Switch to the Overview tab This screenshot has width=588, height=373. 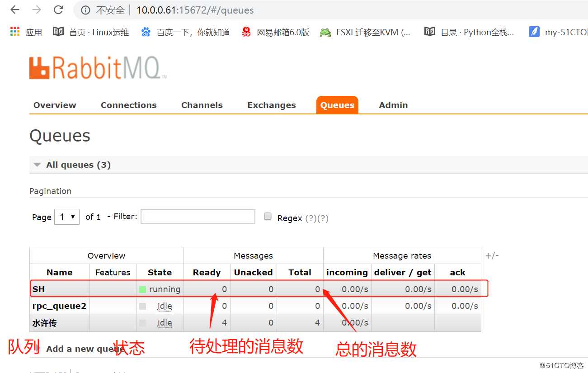tap(55, 105)
